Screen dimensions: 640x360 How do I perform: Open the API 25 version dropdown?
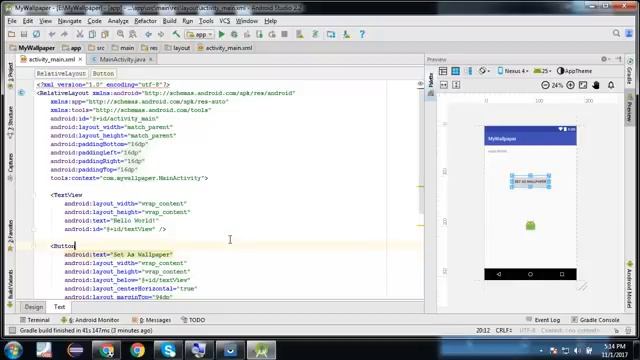(542, 71)
